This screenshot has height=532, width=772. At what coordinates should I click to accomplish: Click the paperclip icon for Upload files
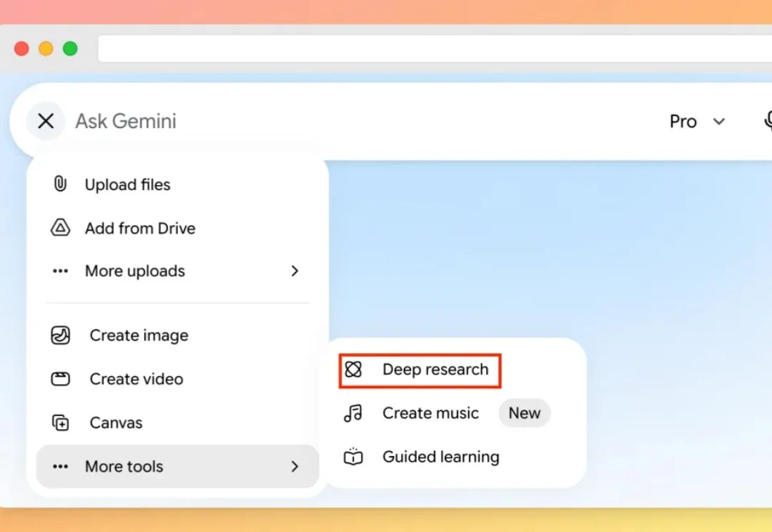pyautogui.click(x=60, y=184)
